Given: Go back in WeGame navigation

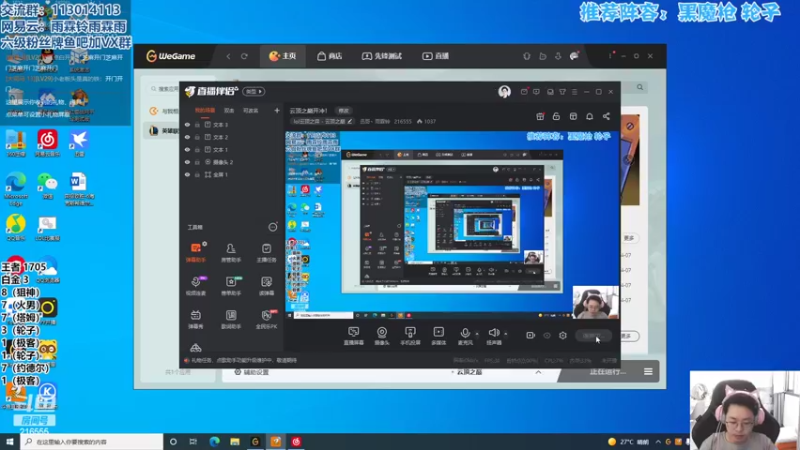Looking at the screenshot, I should click(x=228, y=56).
